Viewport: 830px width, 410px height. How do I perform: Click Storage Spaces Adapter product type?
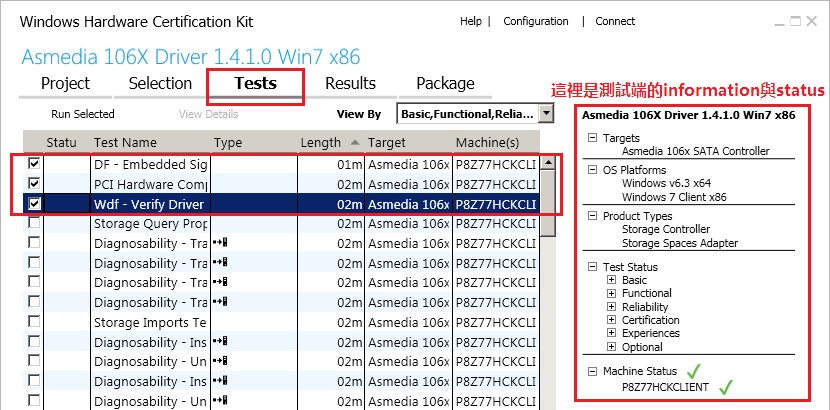pos(680,243)
